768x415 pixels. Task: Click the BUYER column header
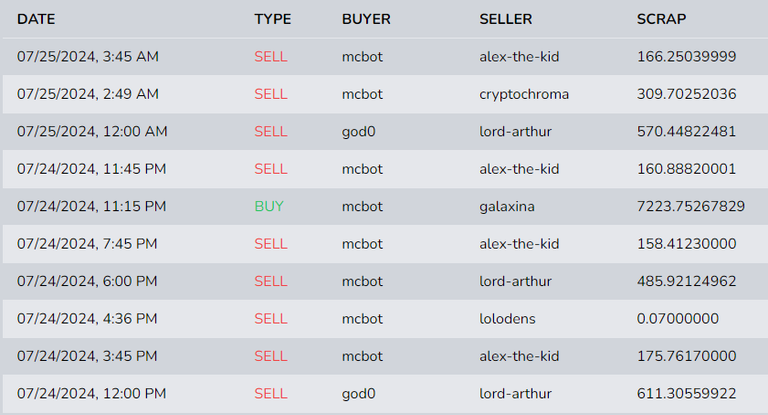[366, 19]
